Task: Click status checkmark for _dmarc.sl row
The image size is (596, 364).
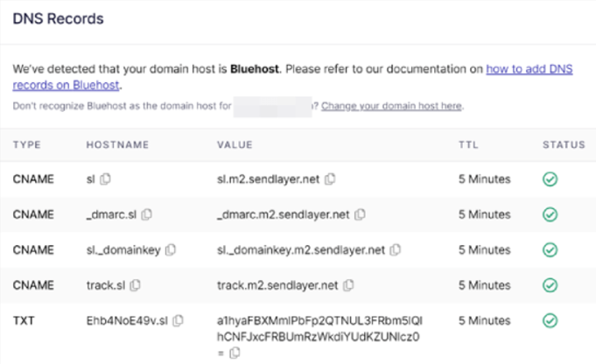Action: click(x=550, y=214)
